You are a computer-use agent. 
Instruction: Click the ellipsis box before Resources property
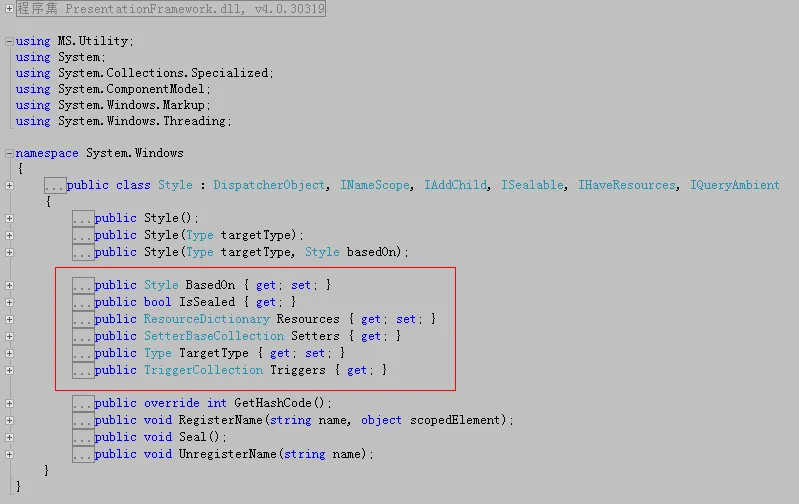pos(83,319)
